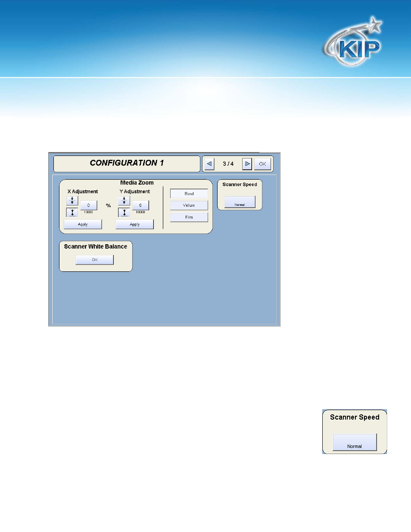This screenshot has height=532, width=411.
Task: Apply the X Adjustment setting
Action: pos(83,224)
